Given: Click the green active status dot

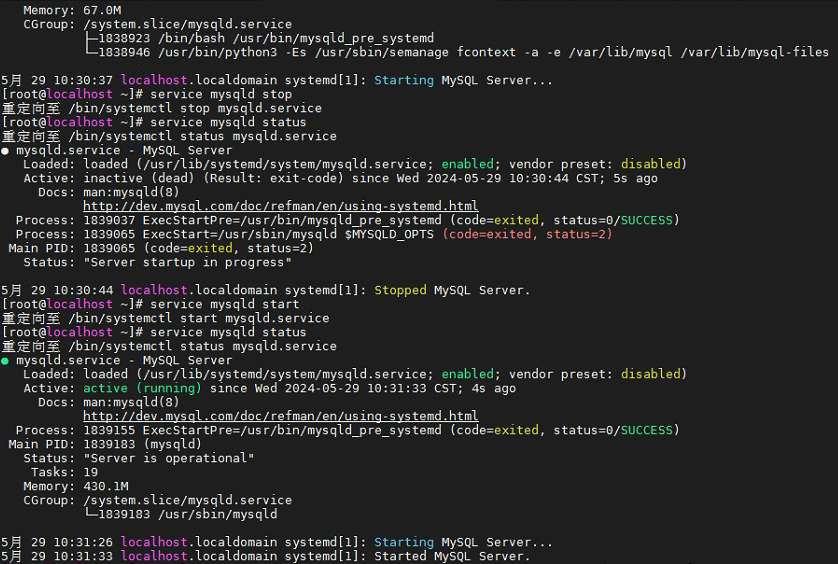Looking at the screenshot, I should (5, 361).
